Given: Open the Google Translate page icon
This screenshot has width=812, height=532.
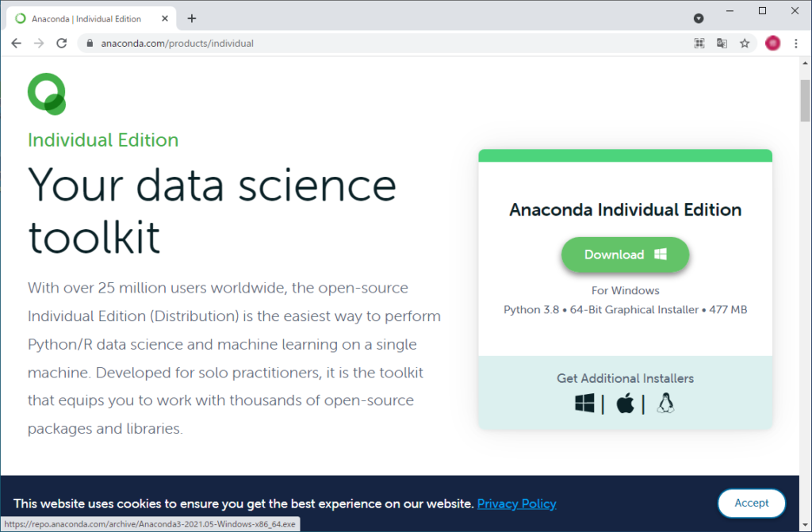Looking at the screenshot, I should 722,44.
